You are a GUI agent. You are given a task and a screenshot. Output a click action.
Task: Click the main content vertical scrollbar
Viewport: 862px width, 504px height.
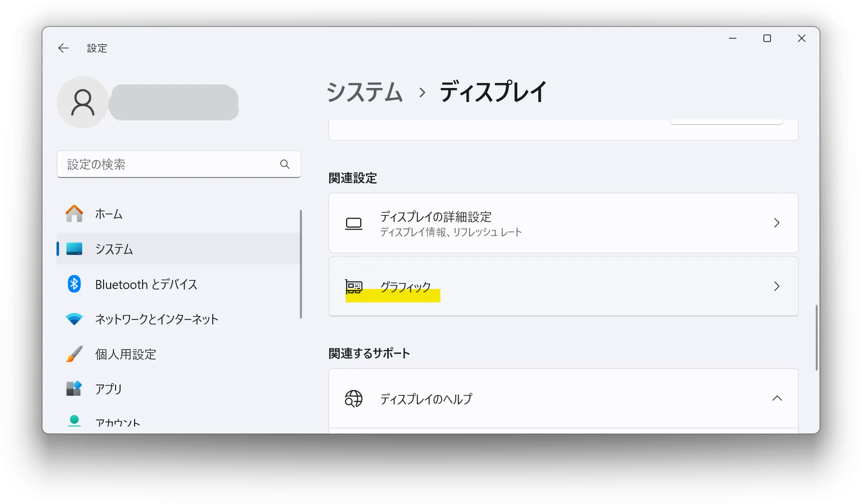coord(816,337)
